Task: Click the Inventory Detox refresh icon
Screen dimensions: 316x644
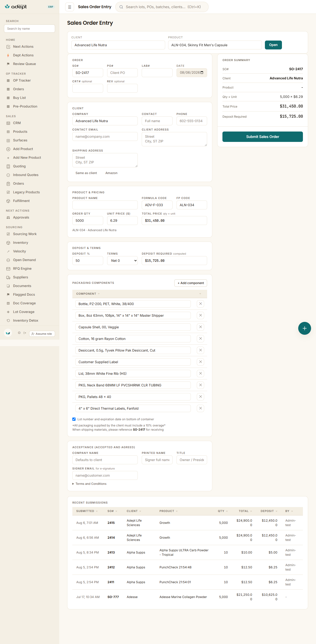Action: 8,320
